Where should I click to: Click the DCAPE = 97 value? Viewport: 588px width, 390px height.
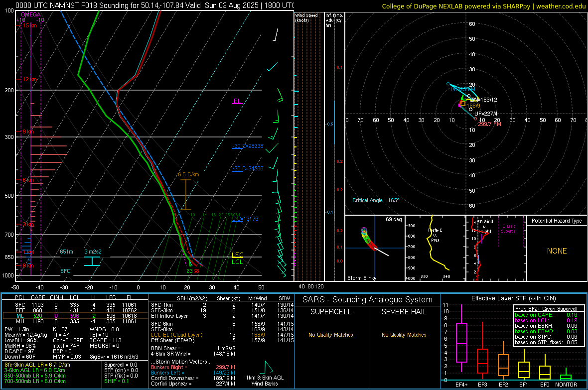tap(19, 351)
